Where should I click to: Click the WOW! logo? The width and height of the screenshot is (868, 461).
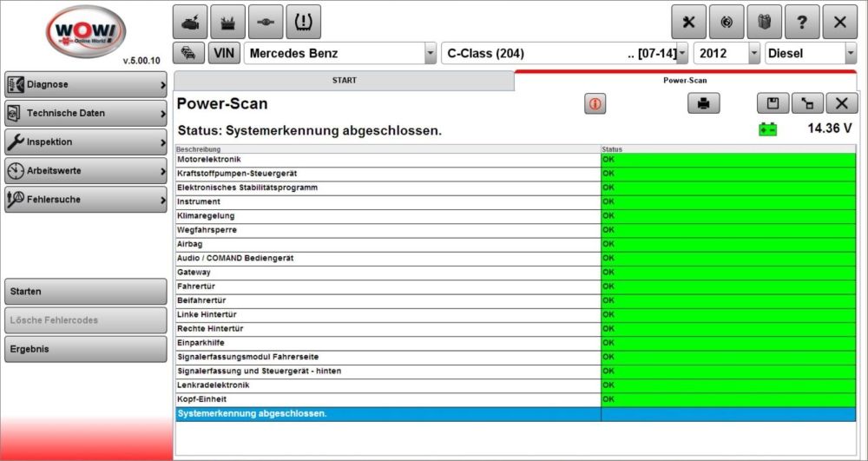[86, 31]
